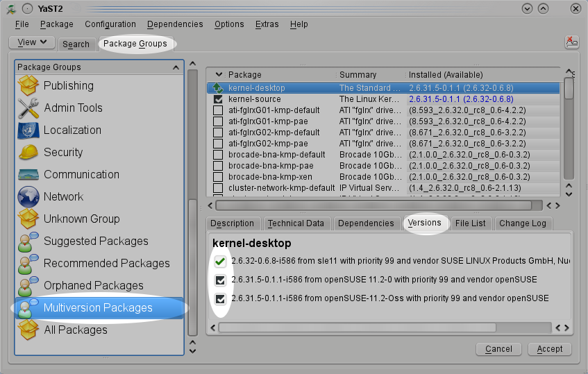Click the versions pane horizontal scrollbar thumb
This screenshot has height=374, width=588.
[x=358, y=328]
